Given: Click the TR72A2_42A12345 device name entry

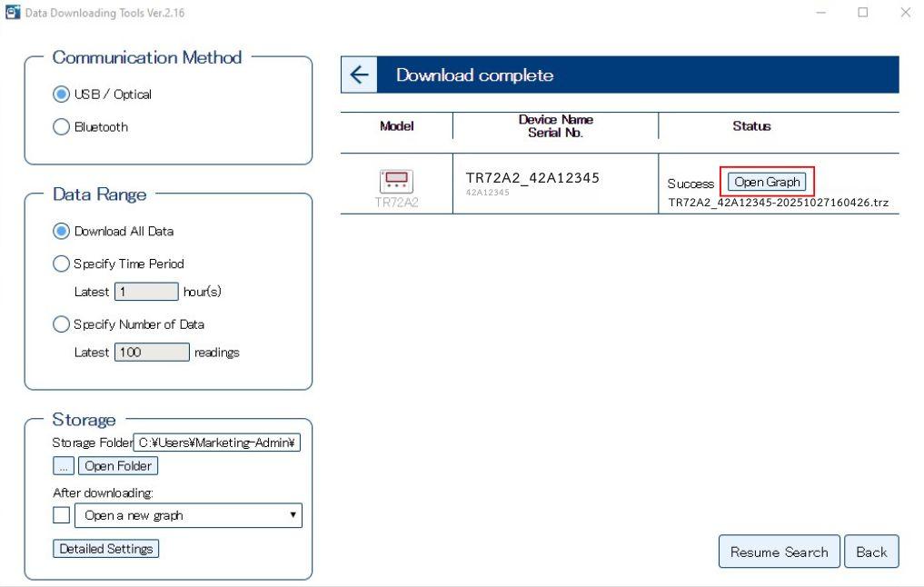Looking at the screenshot, I should (x=532, y=178).
